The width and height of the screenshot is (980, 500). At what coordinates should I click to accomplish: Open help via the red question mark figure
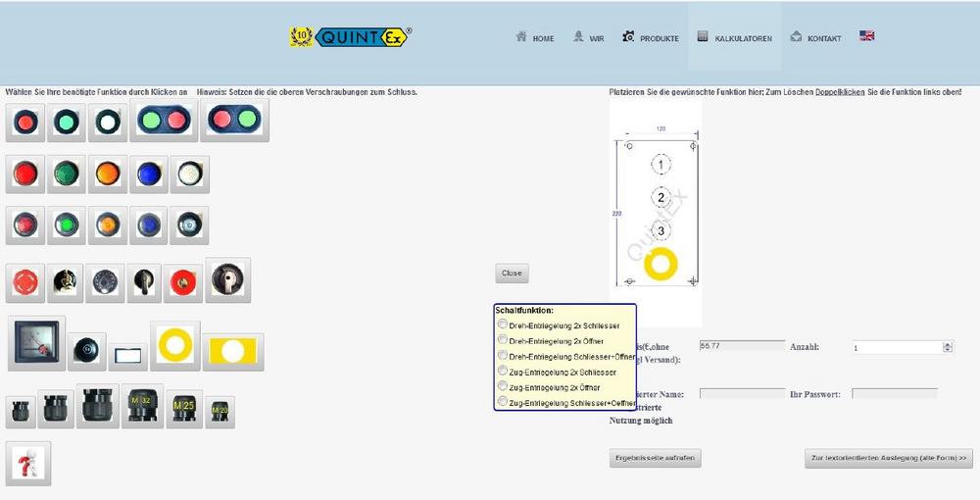[28, 464]
